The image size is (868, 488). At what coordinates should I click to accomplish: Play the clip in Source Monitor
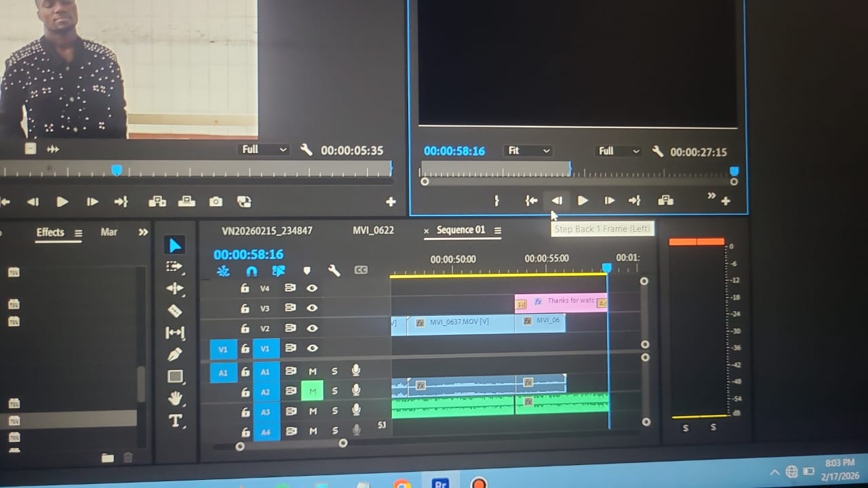62,201
